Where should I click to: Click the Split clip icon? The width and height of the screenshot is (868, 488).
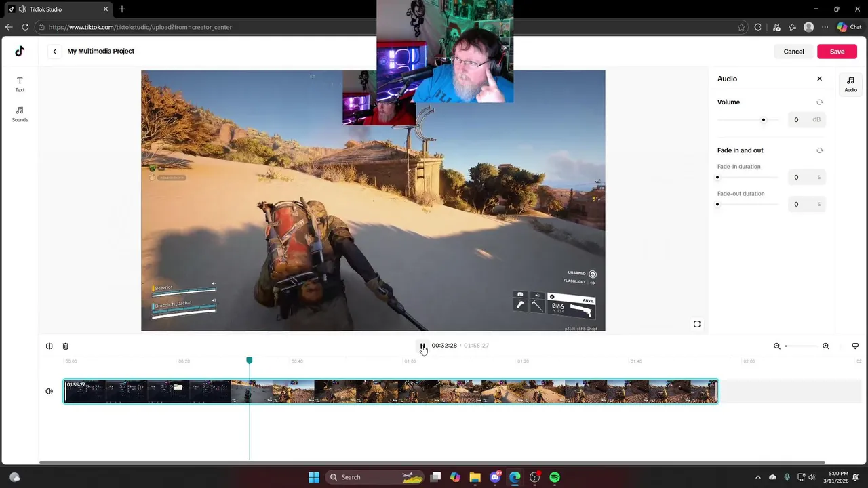tap(49, 346)
